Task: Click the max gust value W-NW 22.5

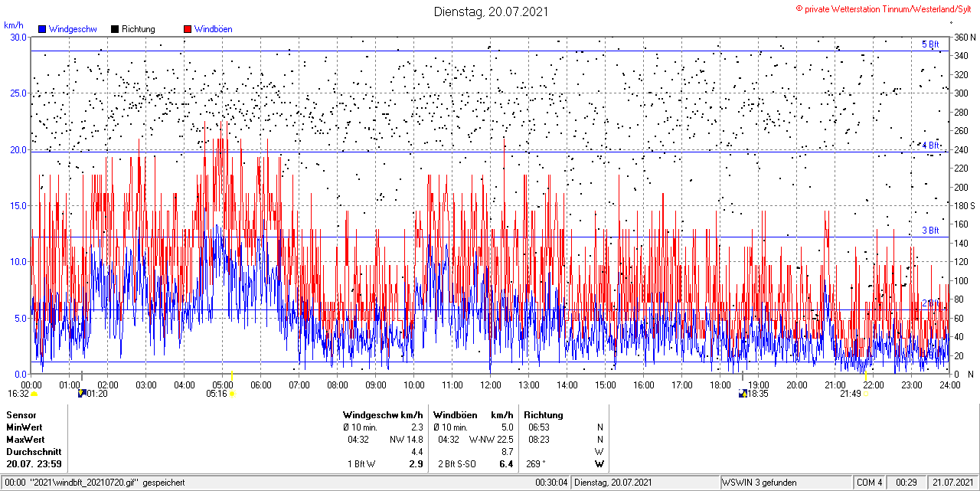Action: click(x=491, y=439)
